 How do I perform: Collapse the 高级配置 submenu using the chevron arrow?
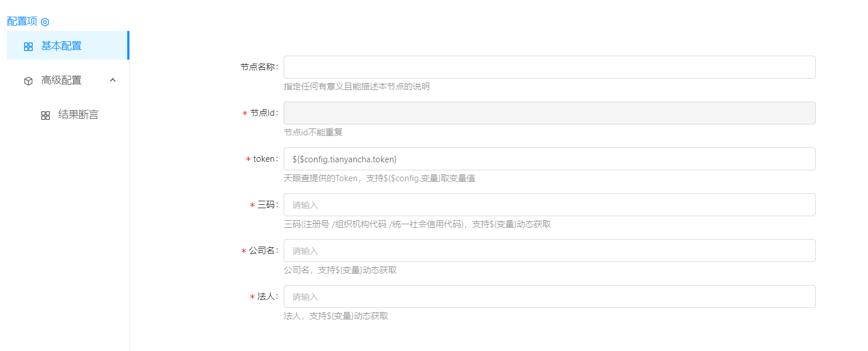113,80
